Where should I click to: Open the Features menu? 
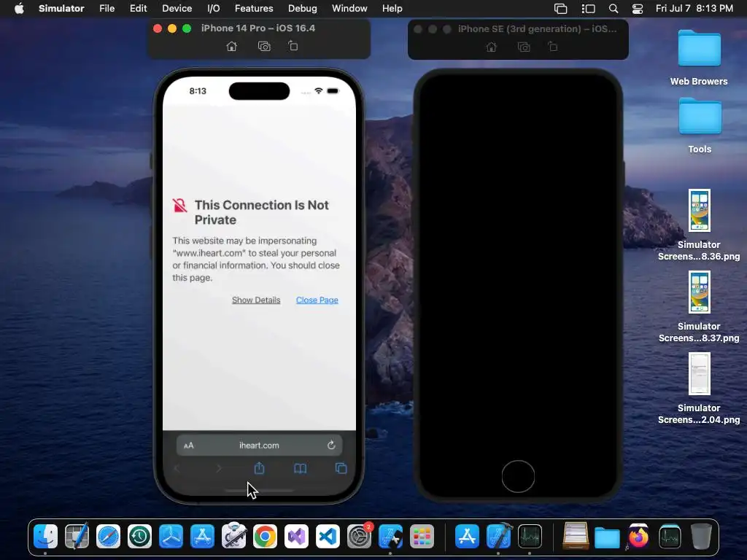coord(254,9)
